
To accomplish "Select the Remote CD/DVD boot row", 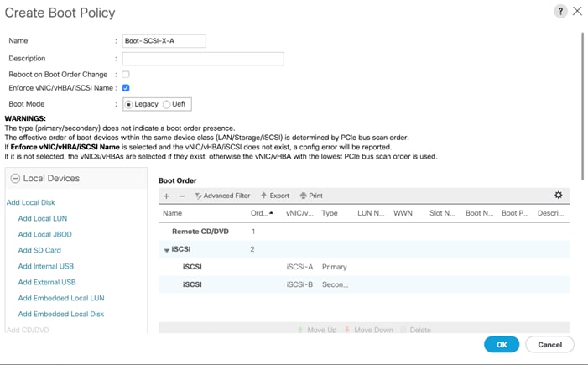I will tap(365, 232).
